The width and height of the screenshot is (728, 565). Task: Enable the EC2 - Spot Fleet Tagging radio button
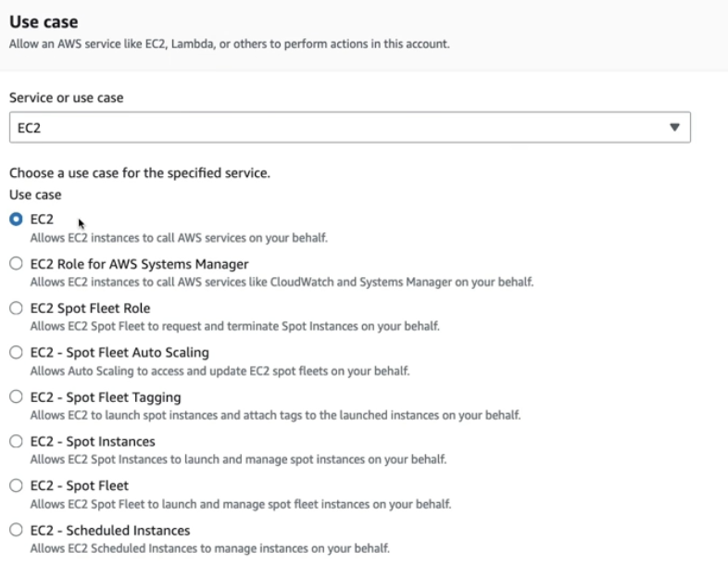click(x=15, y=397)
